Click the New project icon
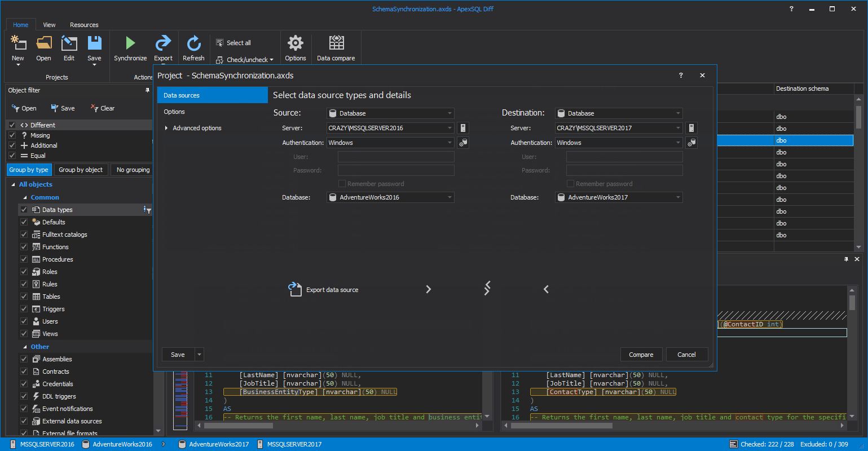Viewport: 868px width, 451px height. point(18,43)
